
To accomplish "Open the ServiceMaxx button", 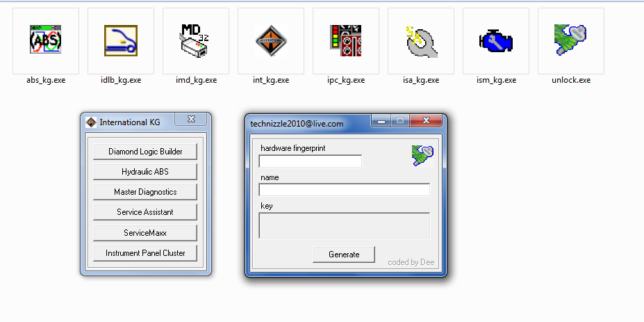I will pyautogui.click(x=145, y=233).
